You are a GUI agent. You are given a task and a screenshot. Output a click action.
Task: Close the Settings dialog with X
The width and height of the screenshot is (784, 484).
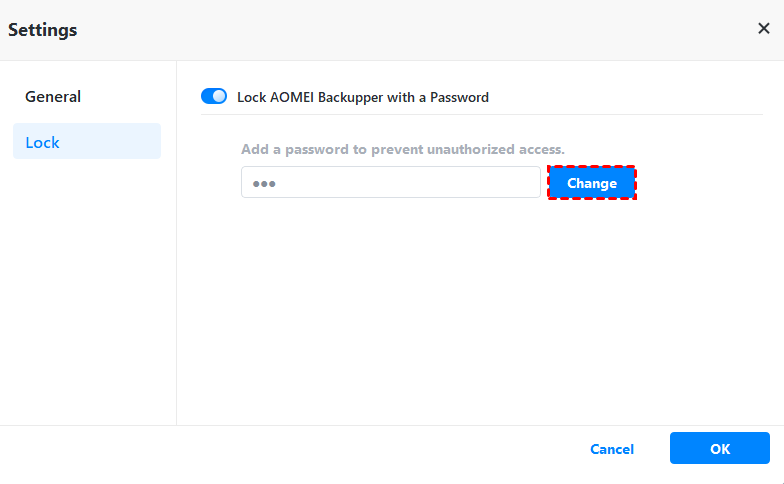click(763, 28)
